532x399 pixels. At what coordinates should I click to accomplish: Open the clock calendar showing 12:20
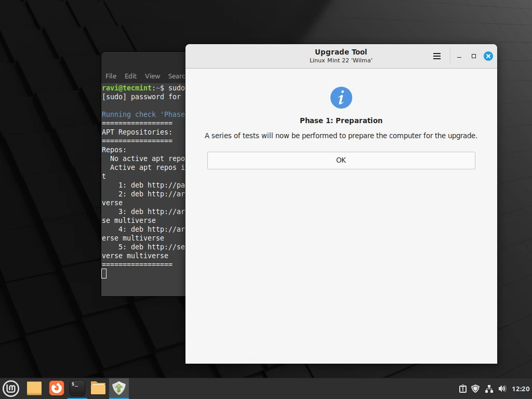tap(521, 389)
